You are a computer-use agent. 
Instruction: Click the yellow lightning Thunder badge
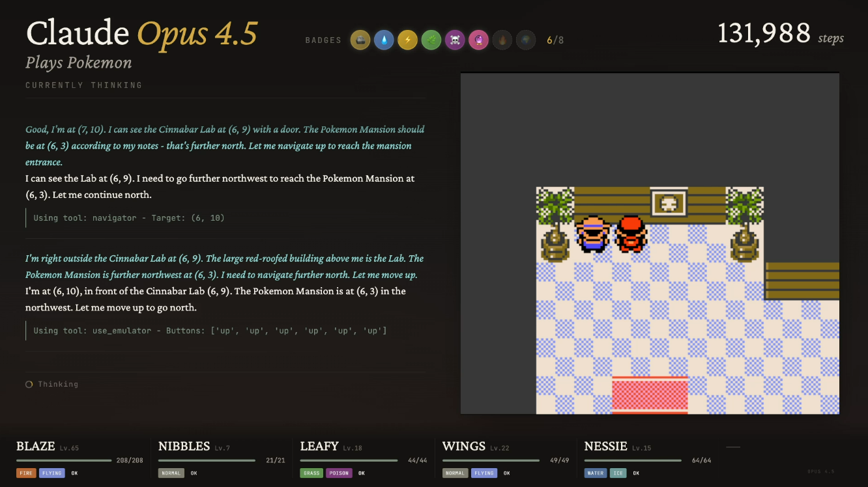[407, 40]
